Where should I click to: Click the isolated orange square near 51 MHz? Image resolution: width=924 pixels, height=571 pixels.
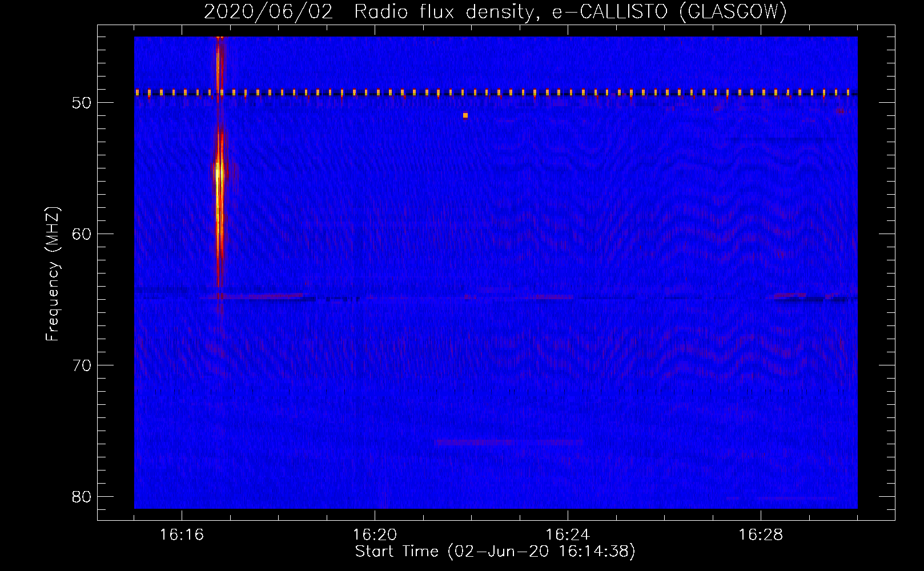(x=465, y=115)
